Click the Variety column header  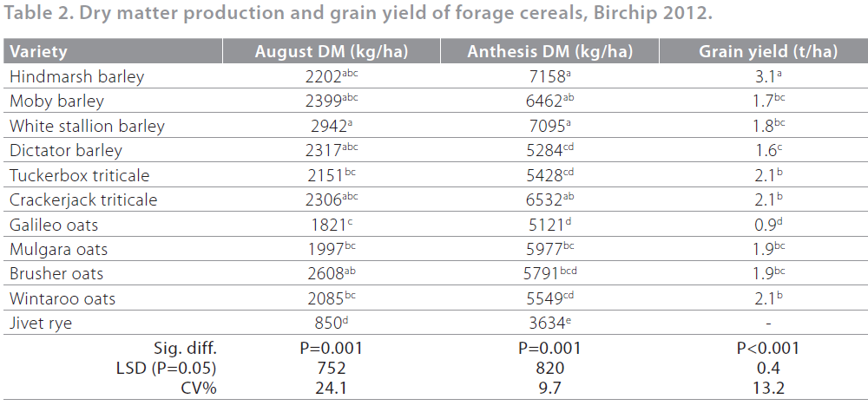(39, 52)
